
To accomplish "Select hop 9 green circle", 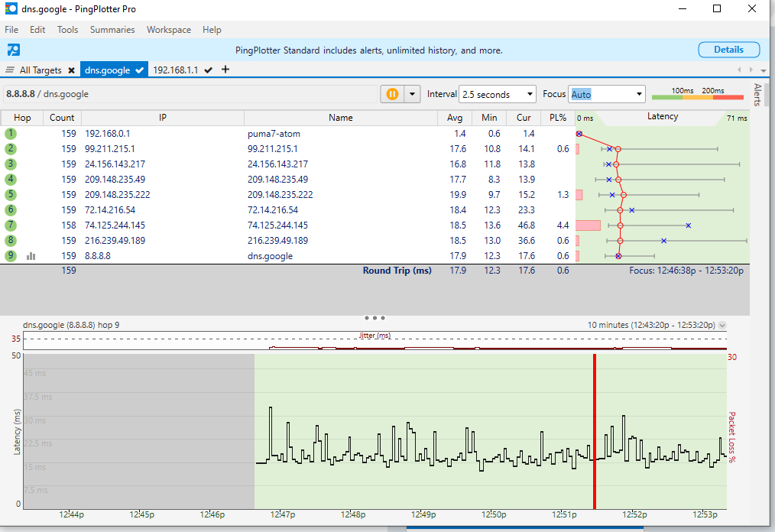I will tap(11, 256).
